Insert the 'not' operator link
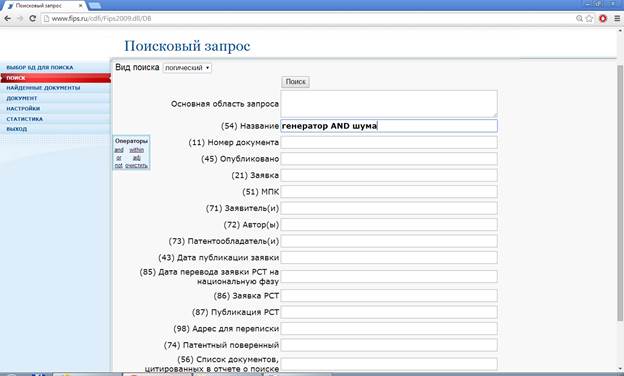The height and width of the screenshot is (376, 624). tap(119, 166)
